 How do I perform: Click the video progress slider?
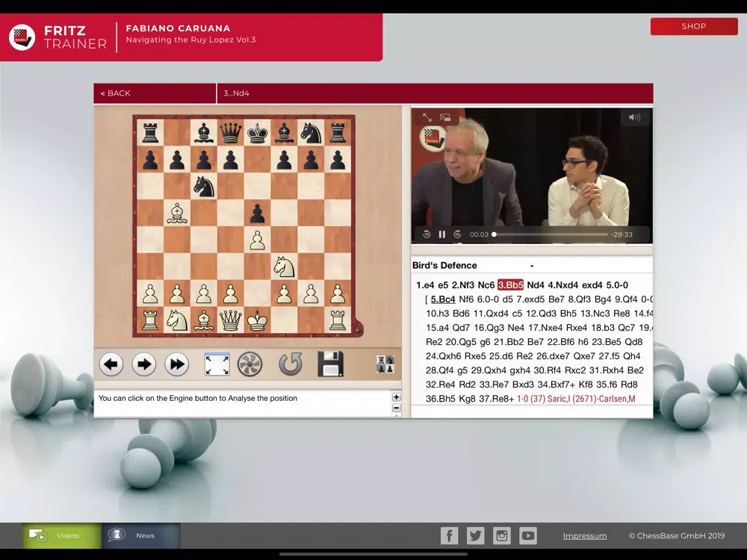(551, 234)
